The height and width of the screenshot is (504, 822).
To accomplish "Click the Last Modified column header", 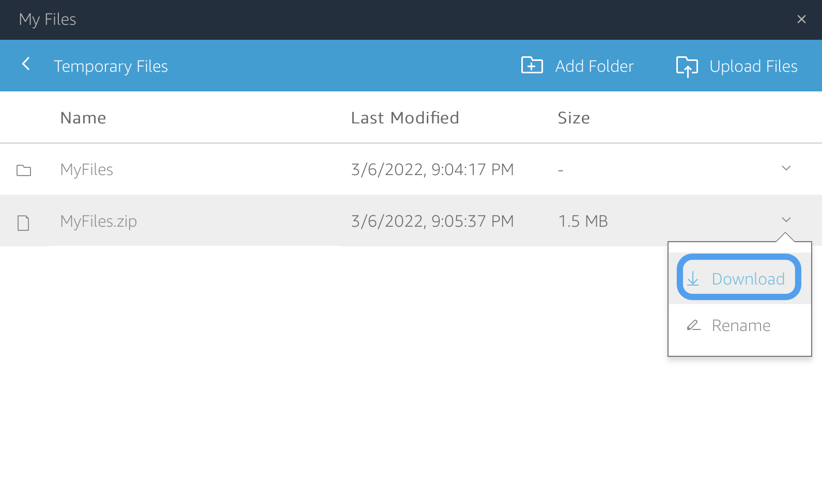I will tap(405, 118).
